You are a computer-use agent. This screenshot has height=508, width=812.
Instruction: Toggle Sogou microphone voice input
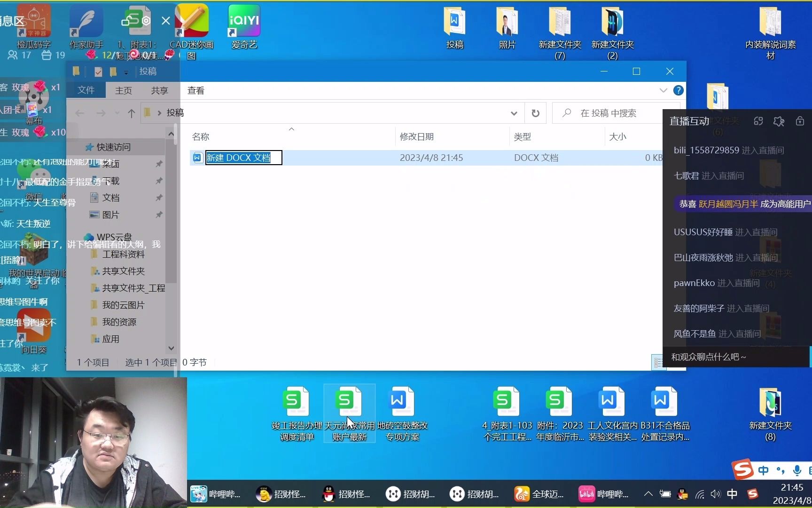coord(796,470)
